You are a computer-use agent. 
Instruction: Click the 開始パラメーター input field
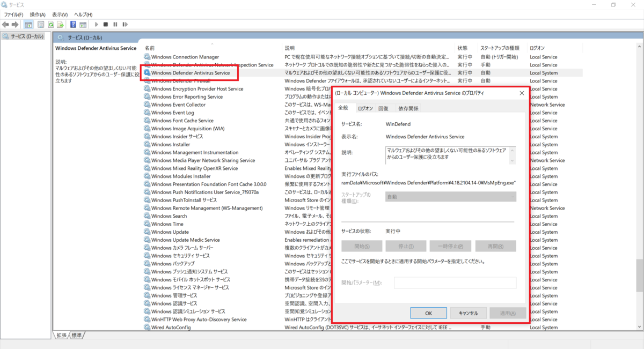tap(455, 283)
